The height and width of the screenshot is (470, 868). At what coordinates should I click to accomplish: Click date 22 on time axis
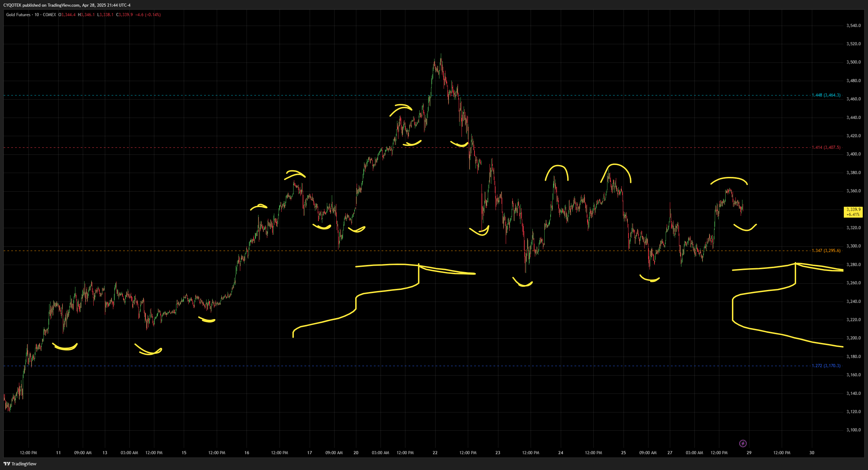click(435, 453)
